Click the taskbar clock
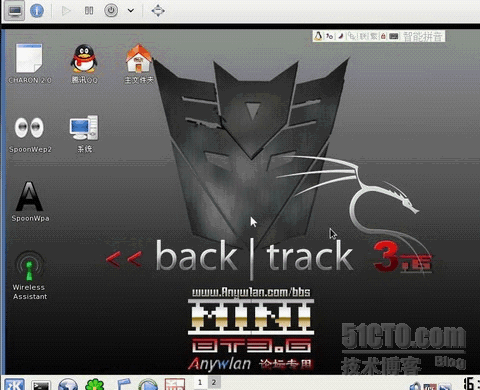 [x=471, y=383]
